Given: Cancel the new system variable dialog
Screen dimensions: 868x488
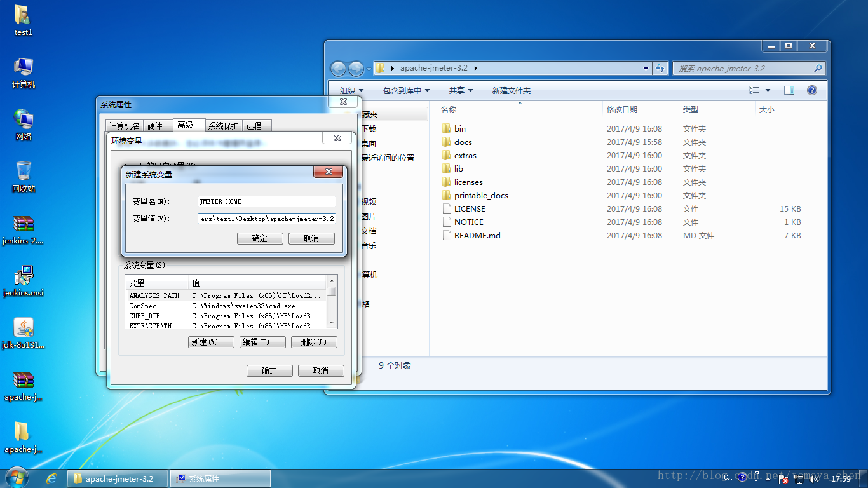Looking at the screenshot, I should [x=311, y=238].
